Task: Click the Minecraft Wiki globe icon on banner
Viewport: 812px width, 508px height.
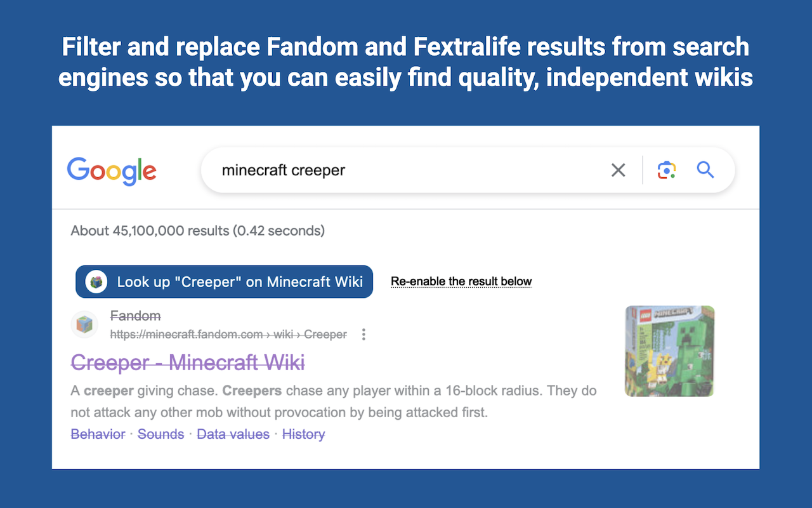Action: pyautogui.click(x=95, y=281)
